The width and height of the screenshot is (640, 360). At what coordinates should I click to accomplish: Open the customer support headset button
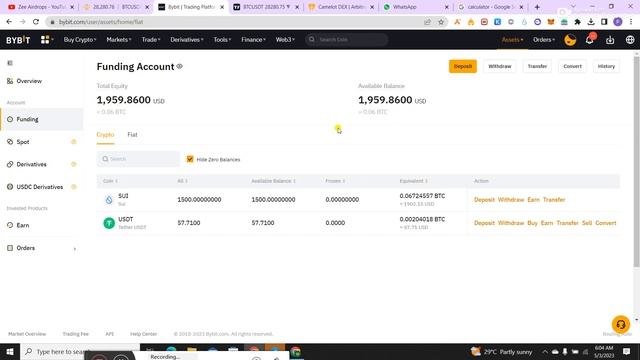coord(620,324)
